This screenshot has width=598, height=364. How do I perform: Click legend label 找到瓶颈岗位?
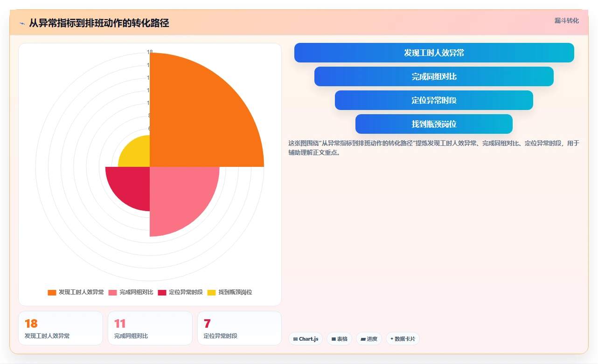click(235, 292)
